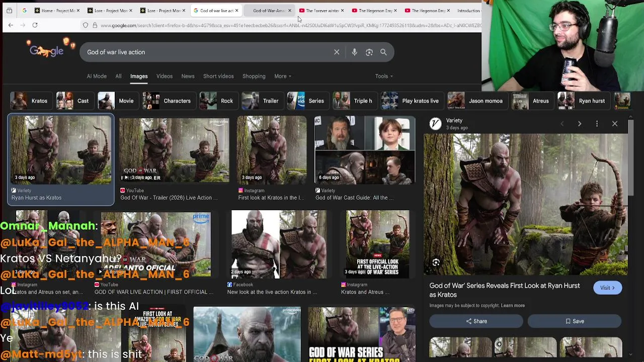Image resolution: width=644 pixels, height=362 pixels.
Task: Go back with browser back arrow
Action: click(x=10, y=25)
